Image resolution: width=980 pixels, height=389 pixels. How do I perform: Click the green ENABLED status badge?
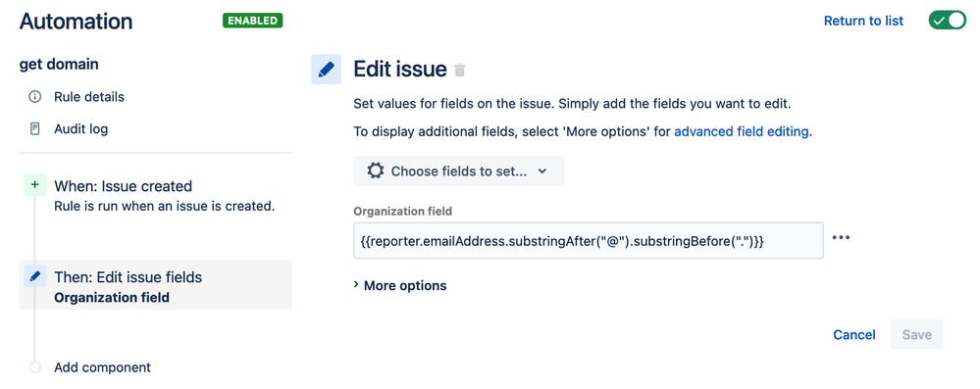[252, 21]
